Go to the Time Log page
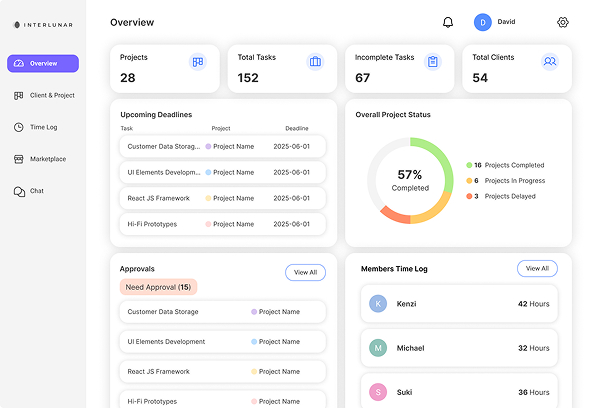 36,127
